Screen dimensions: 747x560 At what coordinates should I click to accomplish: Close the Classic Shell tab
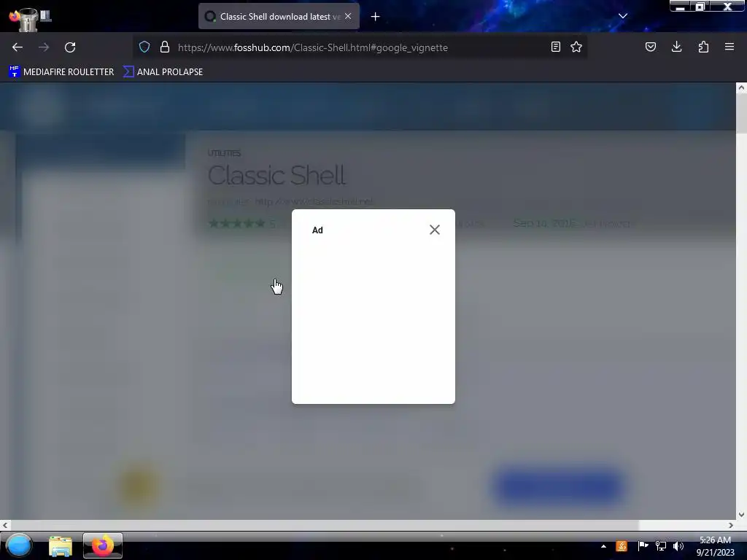pyautogui.click(x=348, y=16)
